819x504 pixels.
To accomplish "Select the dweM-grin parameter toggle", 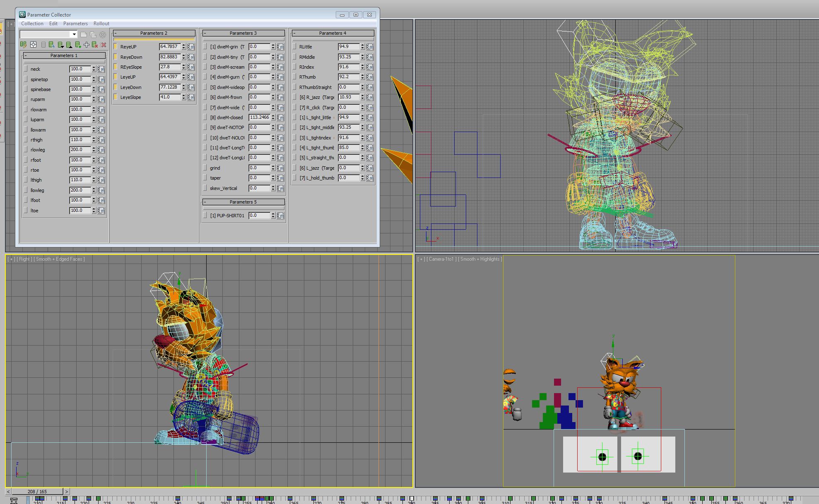I will pos(205,47).
